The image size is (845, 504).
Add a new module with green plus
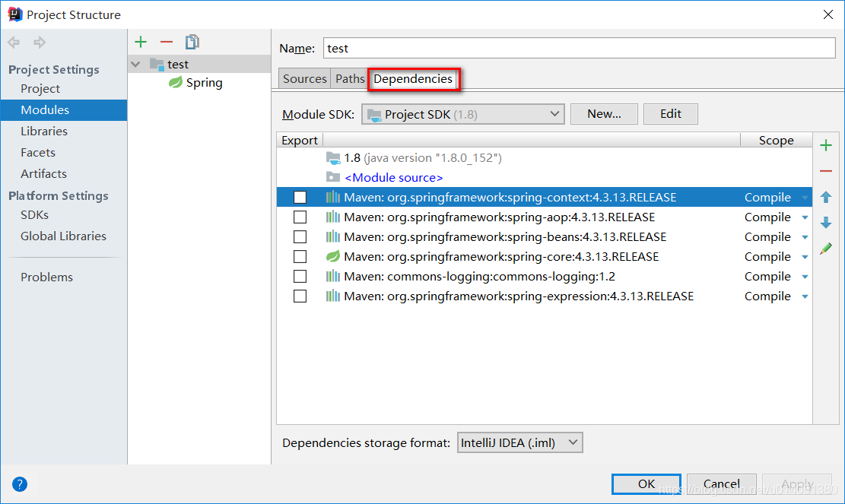[x=141, y=42]
